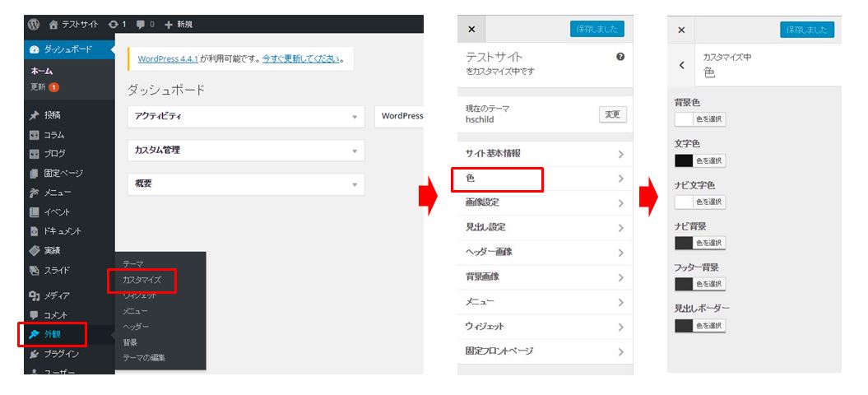This screenshot has width=868, height=395.
Task: Click the スライド sidebar icon
Action: coord(35,271)
